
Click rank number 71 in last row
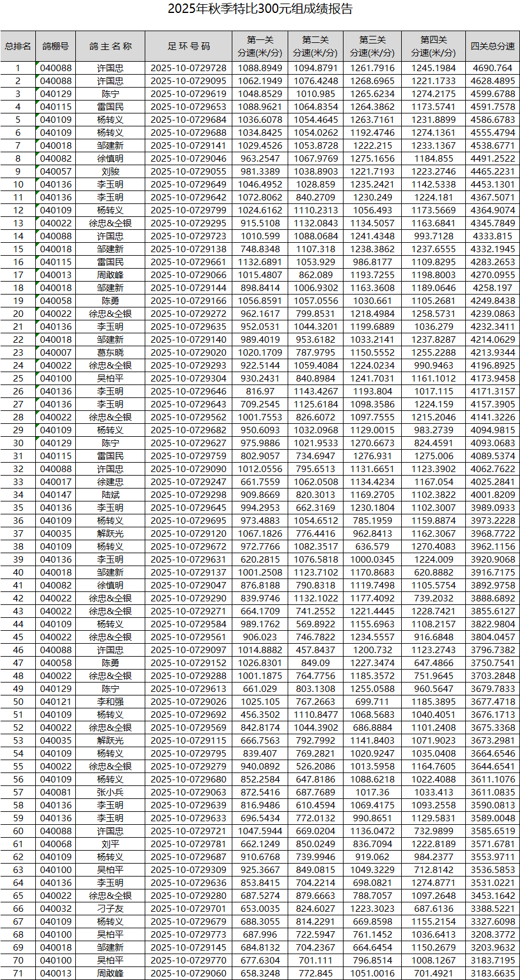point(18,974)
